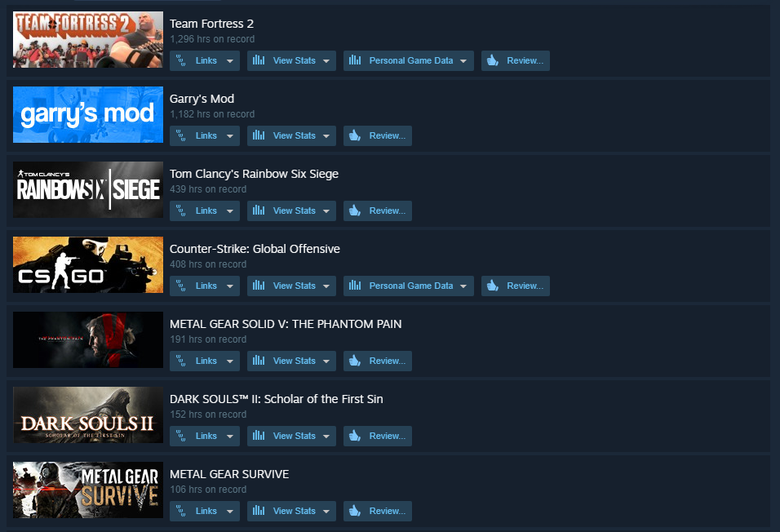Expand Dark Souls II View Stats arrow
Screen dimensions: 780x532
pos(326,437)
